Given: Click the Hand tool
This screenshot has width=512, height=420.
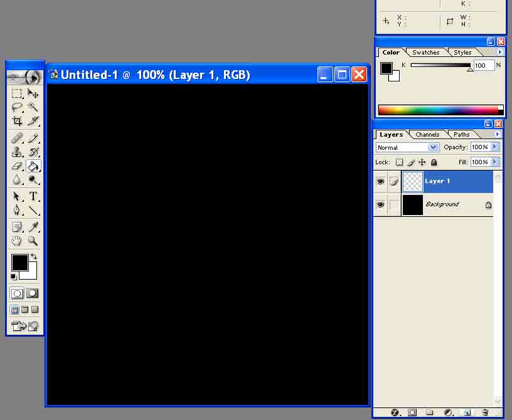Looking at the screenshot, I should pyautogui.click(x=17, y=241).
